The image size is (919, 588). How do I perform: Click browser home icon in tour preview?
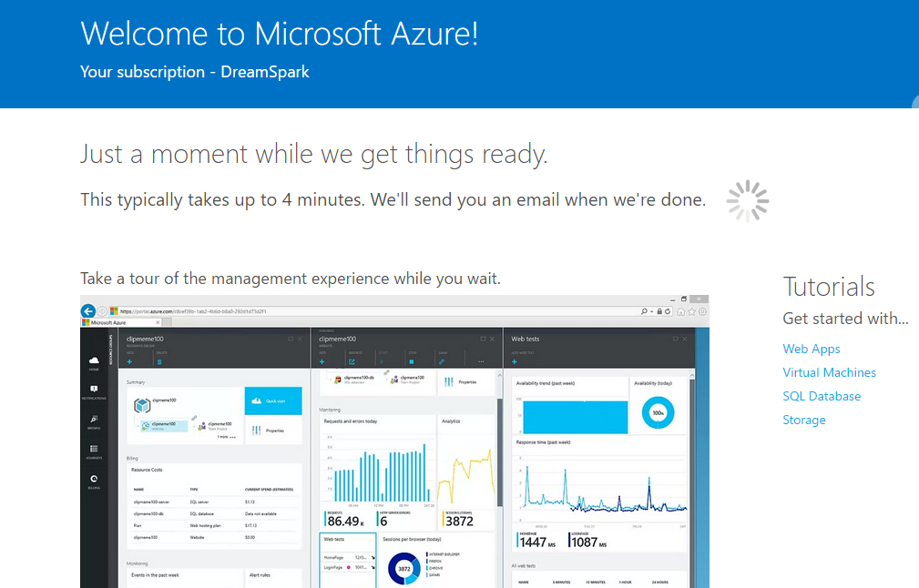click(x=681, y=311)
